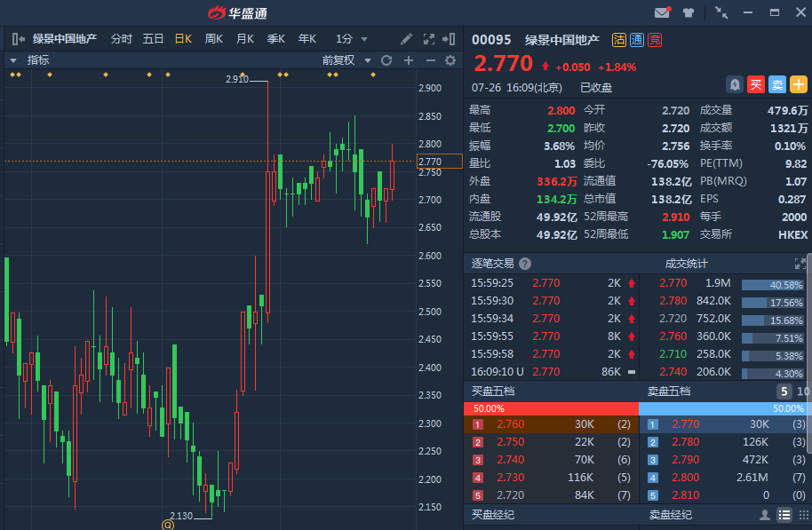Open the 前复权 adjustment dropdown

coord(344,60)
